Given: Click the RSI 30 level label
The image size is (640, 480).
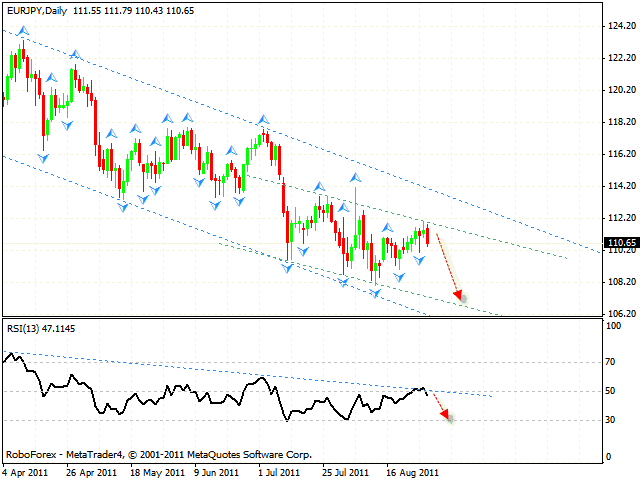Looking at the screenshot, I should (612, 421).
